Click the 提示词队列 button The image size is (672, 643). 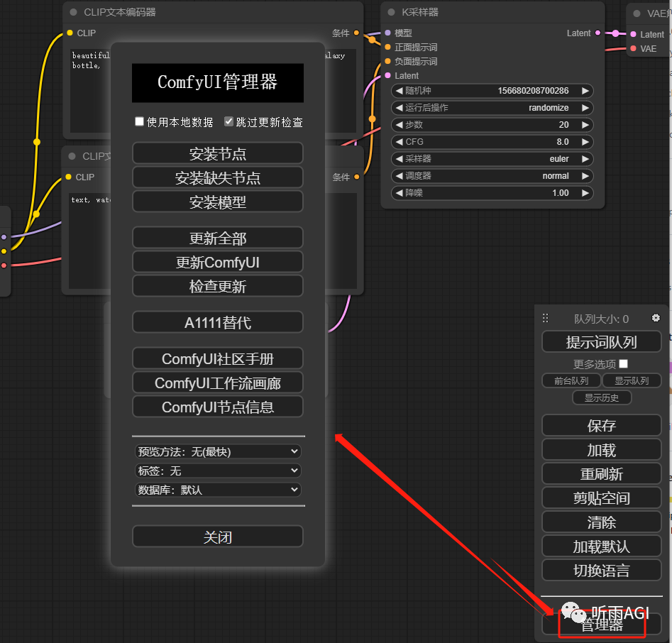click(x=602, y=341)
